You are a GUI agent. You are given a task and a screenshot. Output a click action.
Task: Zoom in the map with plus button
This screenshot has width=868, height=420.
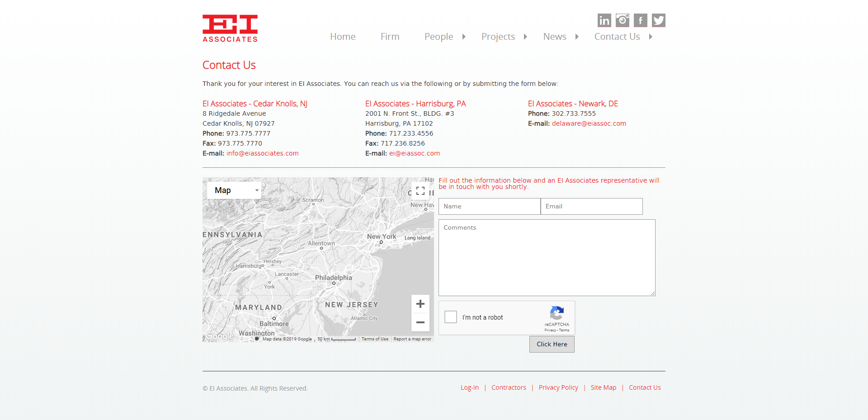pos(420,304)
